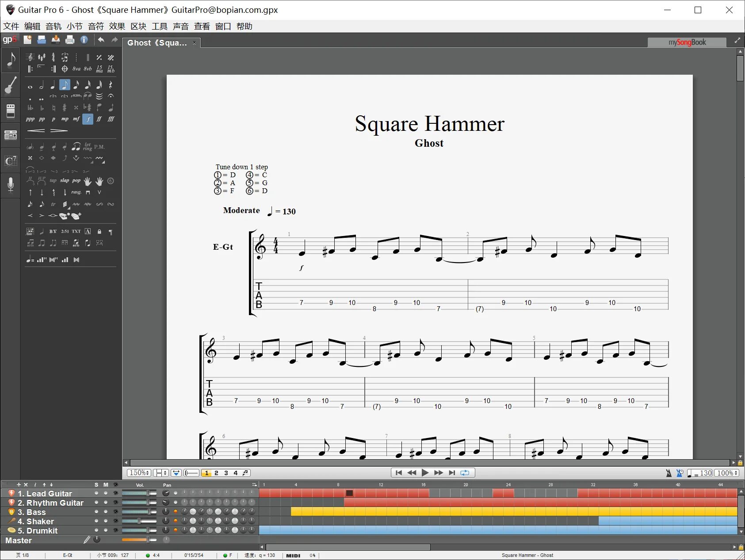This screenshot has height=560, width=745.
Task: Open a file using the folder icon
Action: (x=42, y=40)
